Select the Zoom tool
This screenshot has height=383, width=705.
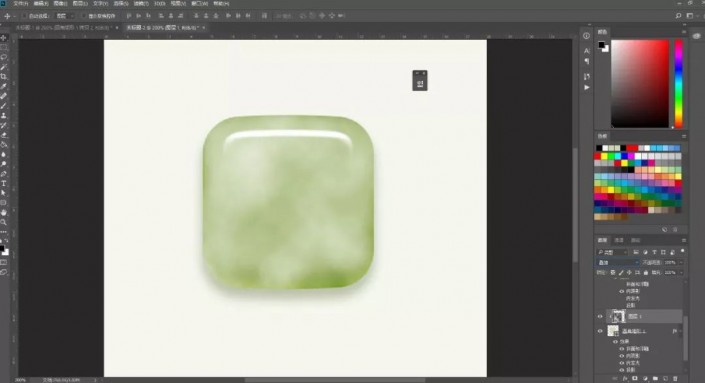tap(4, 222)
